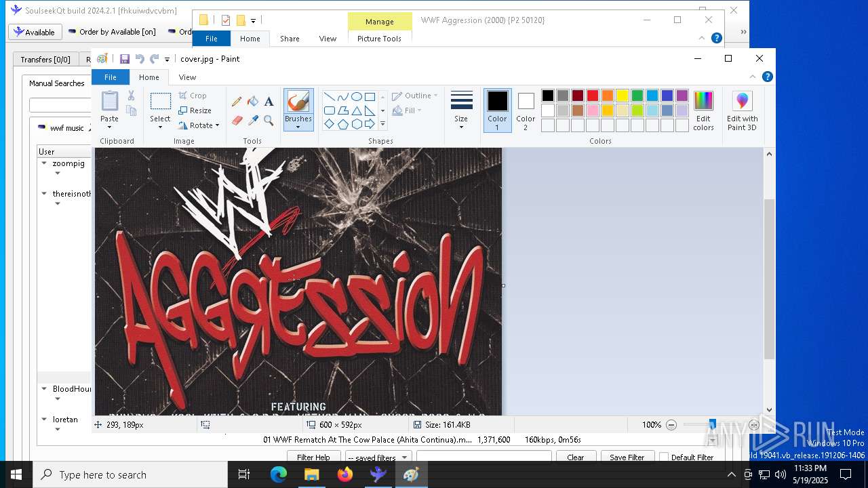Collapse the zoompig user row
Screen dimensions: 868x488
pos(44,163)
